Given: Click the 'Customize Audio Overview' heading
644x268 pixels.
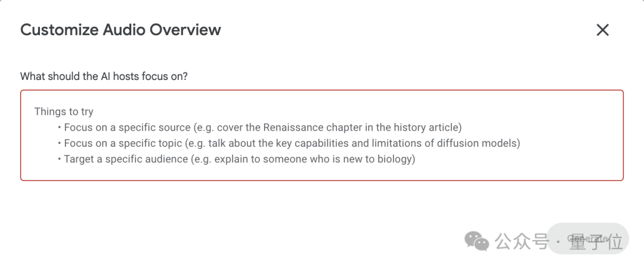Looking at the screenshot, I should [x=120, y=30].
